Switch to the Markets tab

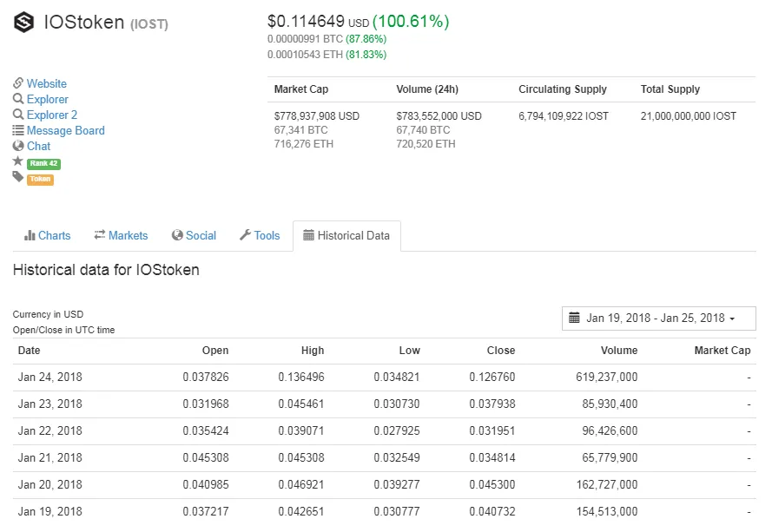[x=121, y=236]
